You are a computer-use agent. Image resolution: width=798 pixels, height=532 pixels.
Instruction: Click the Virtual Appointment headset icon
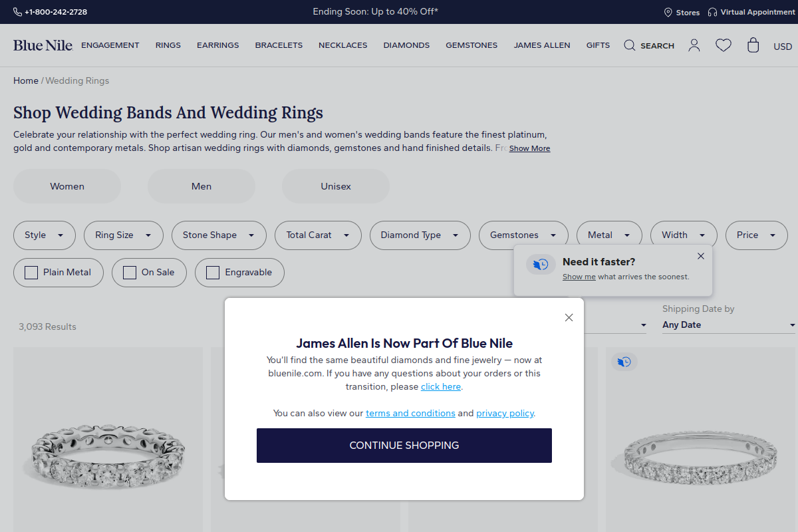pyautogui.click(x=713, y=12)
